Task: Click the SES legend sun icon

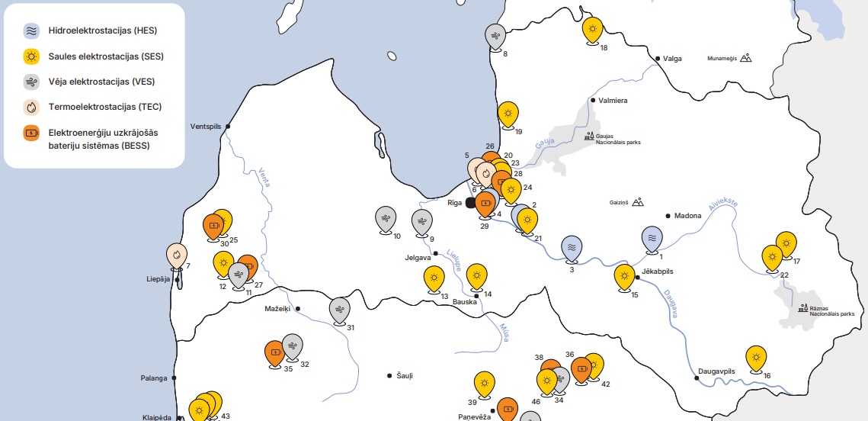Action: coord(31,56)
